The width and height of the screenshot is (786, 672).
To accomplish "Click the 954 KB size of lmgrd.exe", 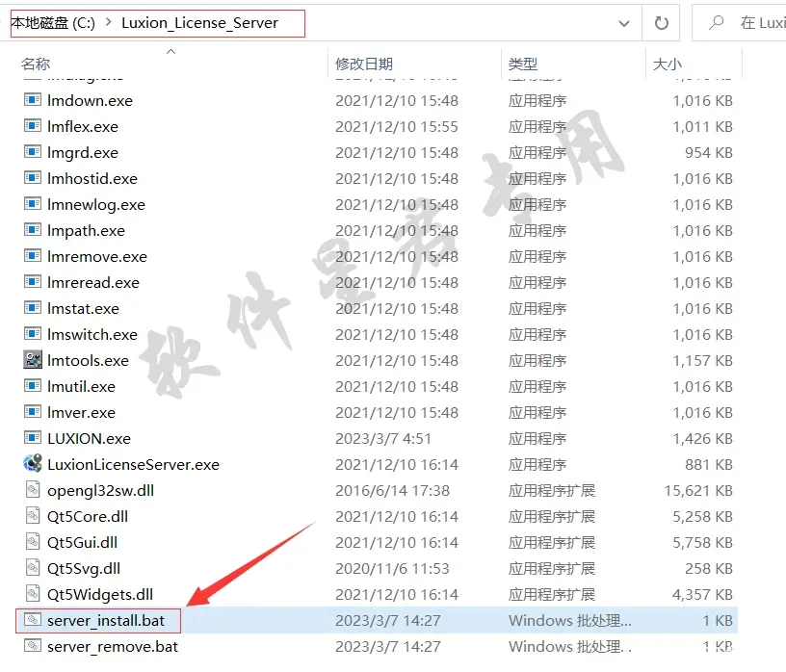I will click(x=709, y=152).
